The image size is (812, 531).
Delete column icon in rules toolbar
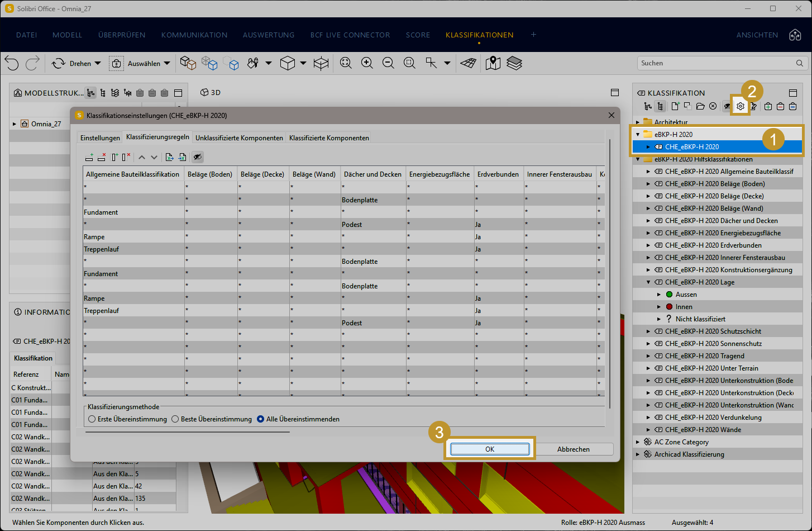tap(126, 157)
